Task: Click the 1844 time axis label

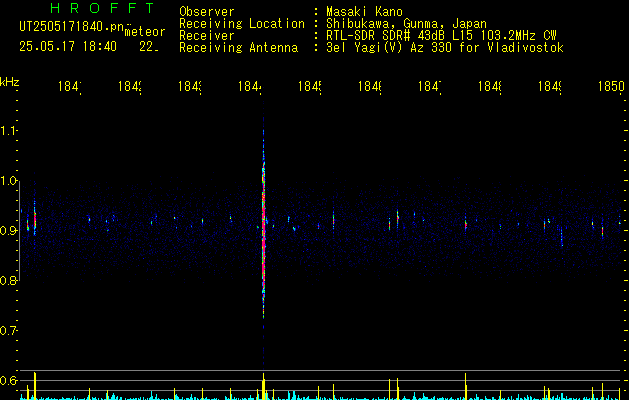Action: click(250, 86)
